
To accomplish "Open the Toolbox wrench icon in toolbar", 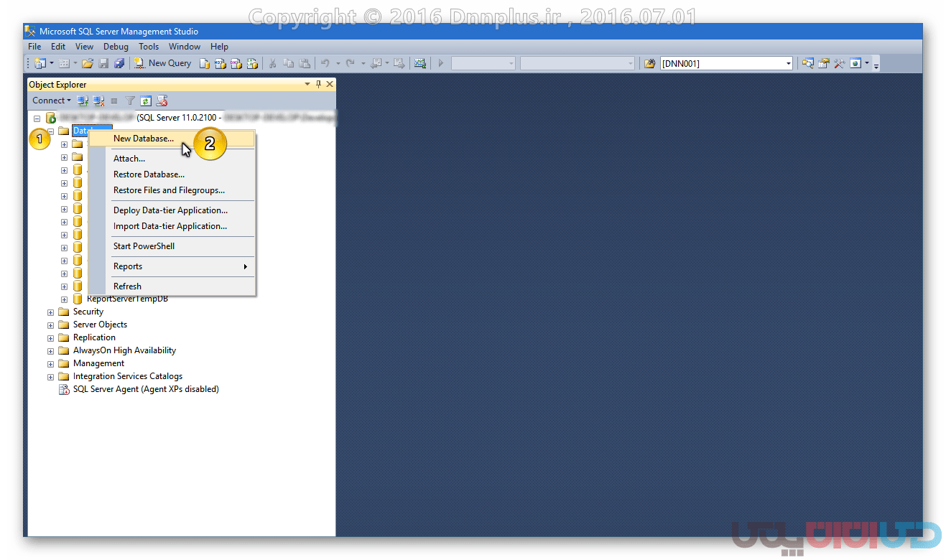I will click(838, 63).
